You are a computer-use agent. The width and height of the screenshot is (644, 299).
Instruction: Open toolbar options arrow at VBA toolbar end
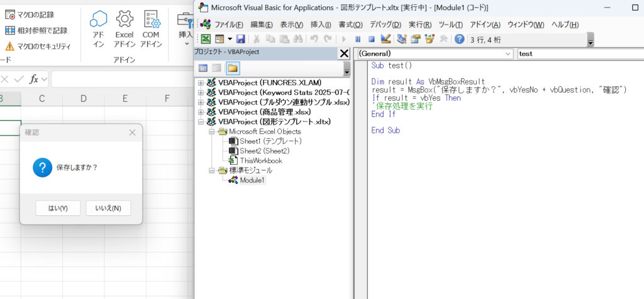(591, 40)
